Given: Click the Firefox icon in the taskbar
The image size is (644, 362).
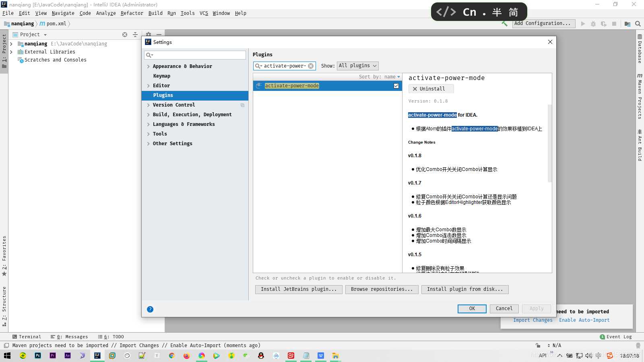Looking at the screenshot, I should pyautogui.click(x=186, y=356).
